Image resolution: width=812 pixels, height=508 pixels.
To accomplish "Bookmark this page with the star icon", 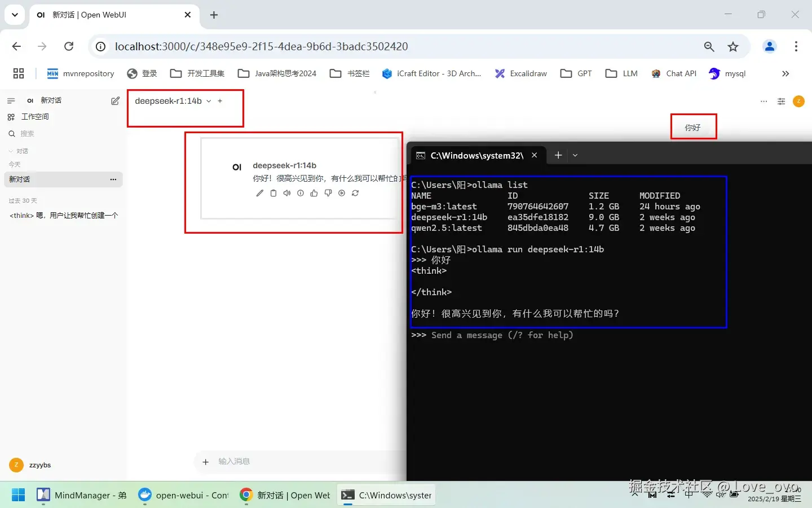I will 733,47.
